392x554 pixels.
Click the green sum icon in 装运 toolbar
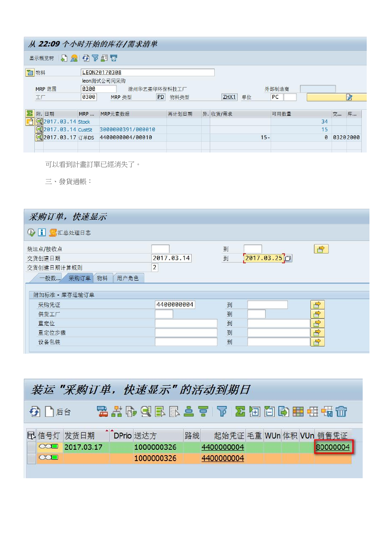[x=240, y=411]
